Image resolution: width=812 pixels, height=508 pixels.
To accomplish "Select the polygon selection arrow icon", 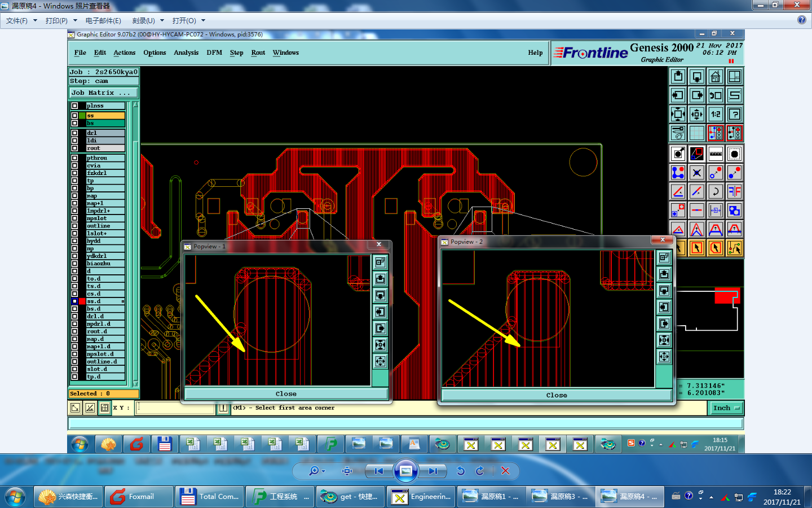I will (x=716, y=248).
